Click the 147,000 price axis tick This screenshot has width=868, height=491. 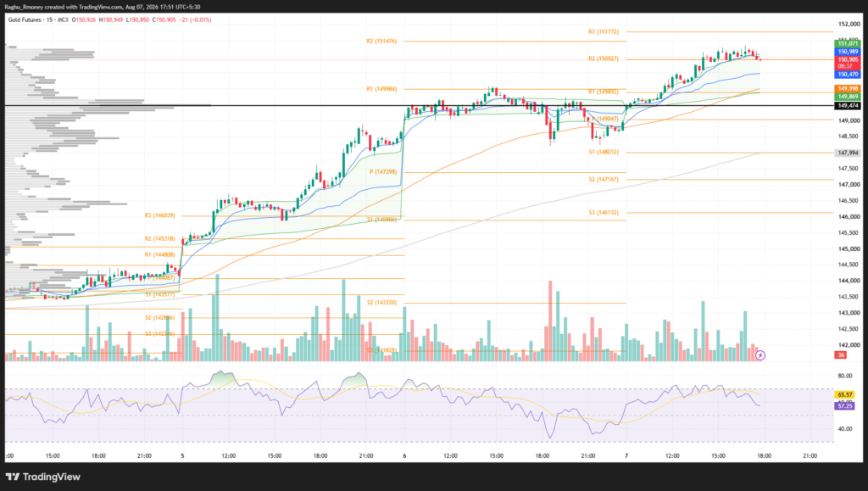point(849,185)
